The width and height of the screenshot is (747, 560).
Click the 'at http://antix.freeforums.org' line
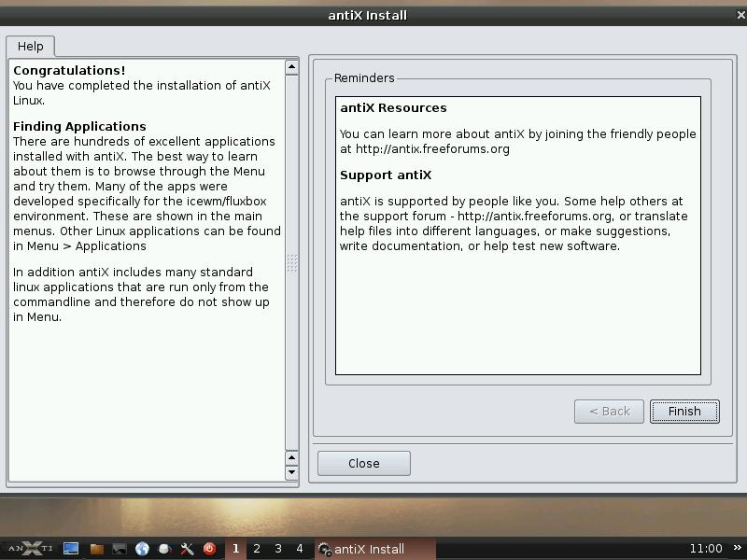point(425,149)
